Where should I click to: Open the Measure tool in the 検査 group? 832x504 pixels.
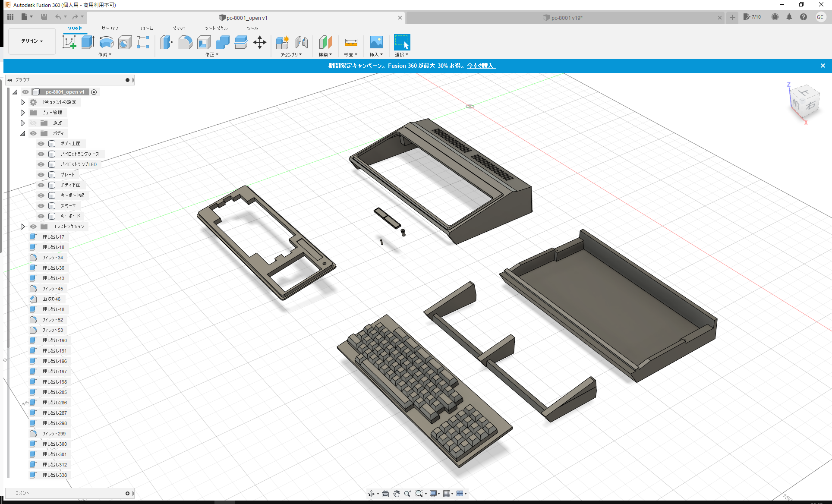351,43
